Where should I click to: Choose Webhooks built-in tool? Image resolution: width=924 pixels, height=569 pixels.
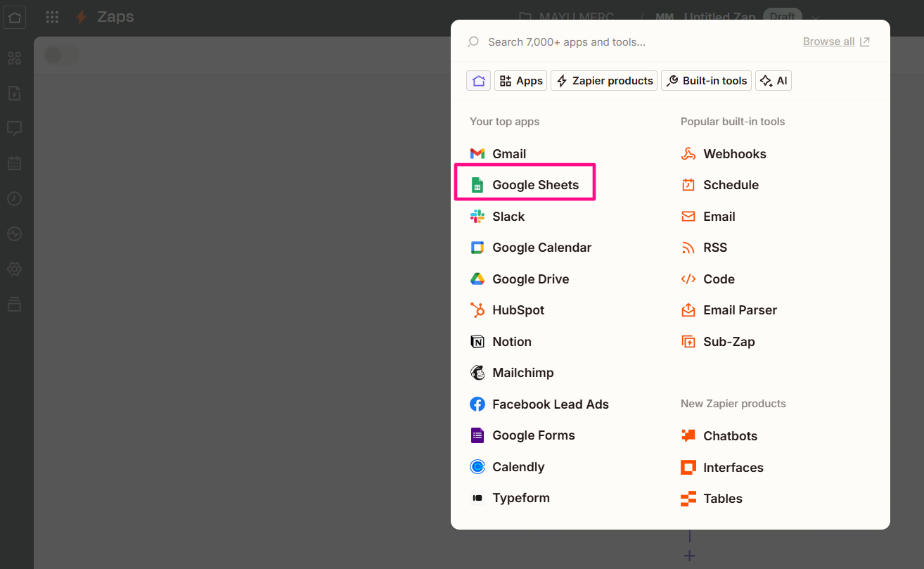click(736, 154)
